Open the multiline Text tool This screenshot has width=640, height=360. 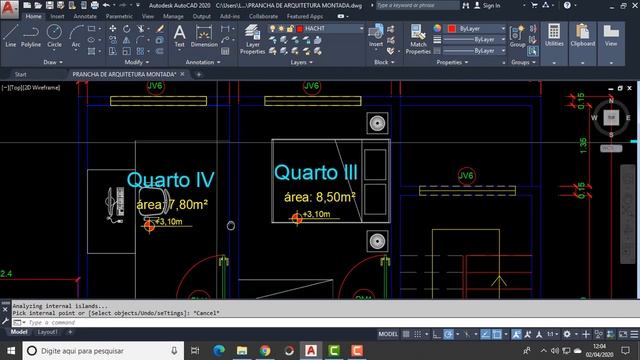pyautogui.click(x=180, y=36)
